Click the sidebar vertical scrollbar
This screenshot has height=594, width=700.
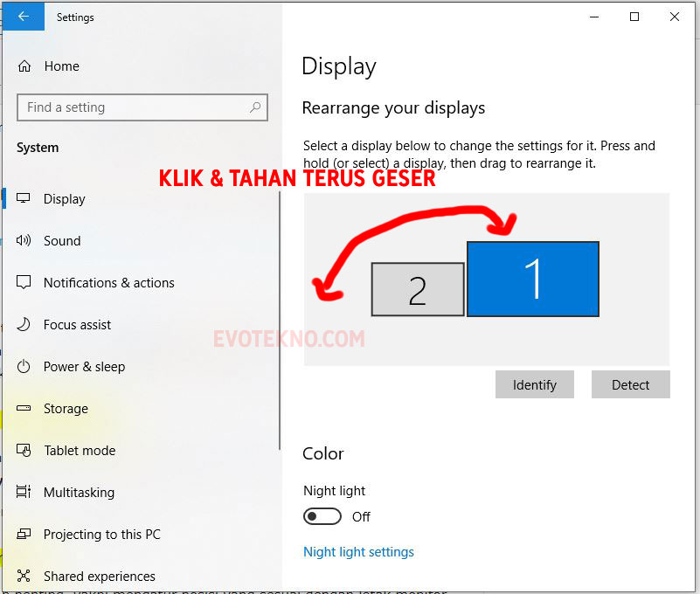[280, 321]
